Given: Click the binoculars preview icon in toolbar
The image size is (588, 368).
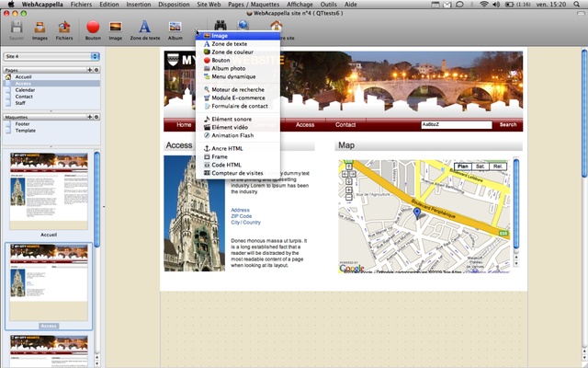Looking at the screenshot, I should (220, 25).
